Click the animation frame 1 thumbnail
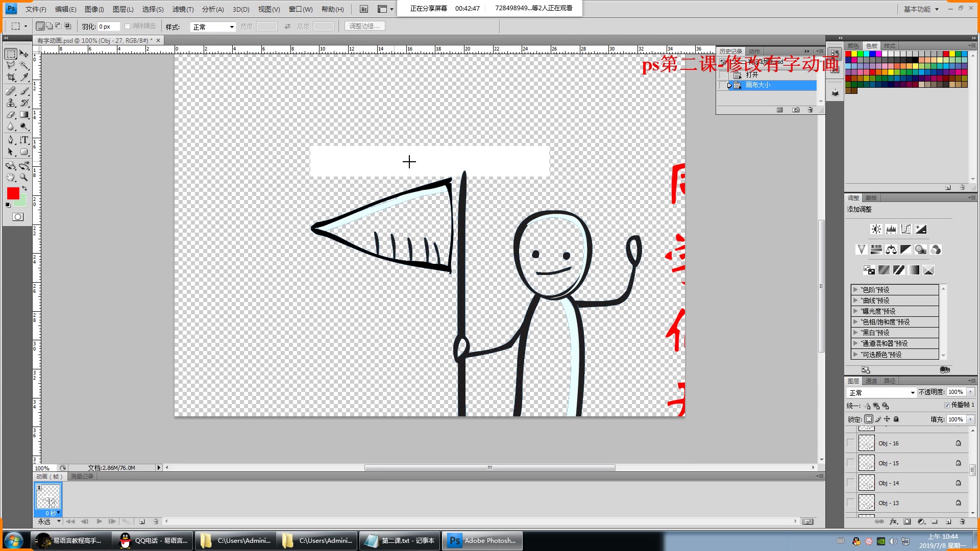The image size is (980, 551). [x=48, y=496]
